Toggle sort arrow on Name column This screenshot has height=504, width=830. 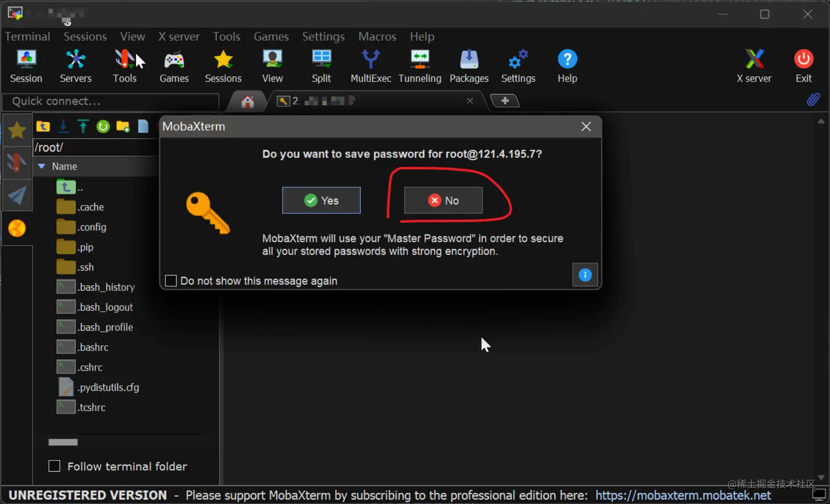tap(42, 166)
